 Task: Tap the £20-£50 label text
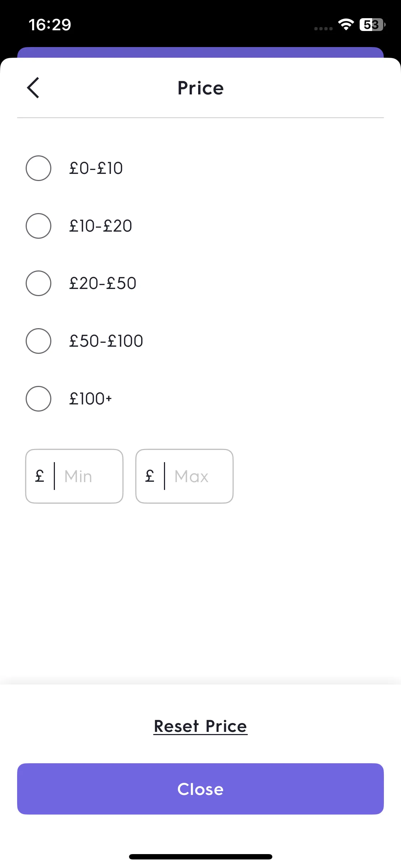pos(103,283)
